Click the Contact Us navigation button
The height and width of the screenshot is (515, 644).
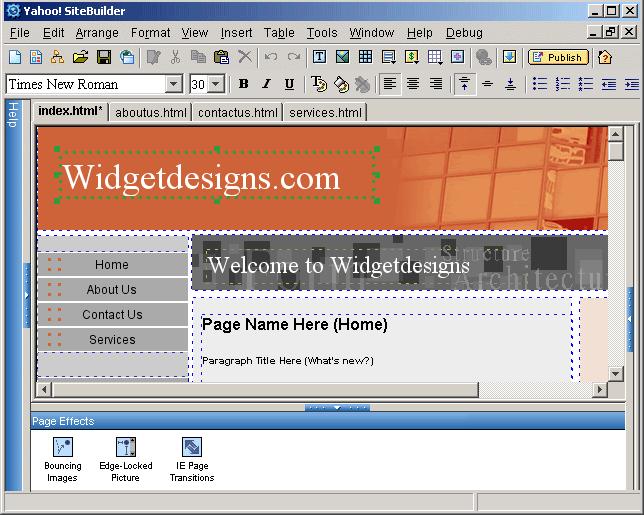coord(112,314)
